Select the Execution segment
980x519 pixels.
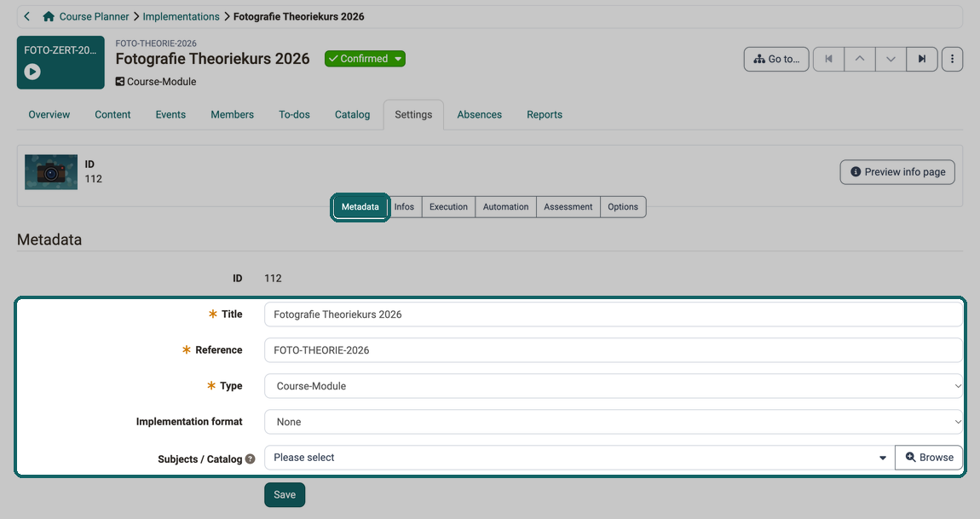449,207
